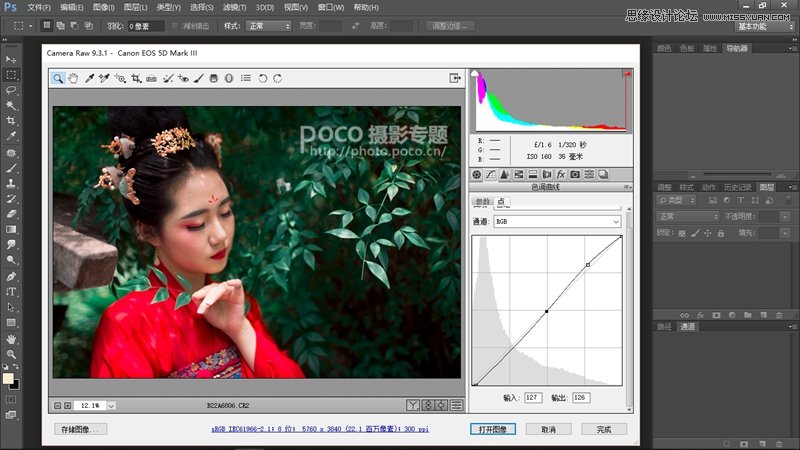Viewport: 800px width, 450px height.
Task: Open the Presets panel icon
Action: (x=589, y=174)
